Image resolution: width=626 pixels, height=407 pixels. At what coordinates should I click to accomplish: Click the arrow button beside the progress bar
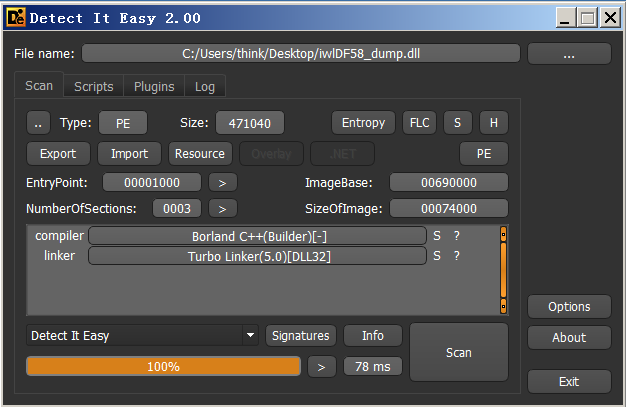click(x=322, y=367)
